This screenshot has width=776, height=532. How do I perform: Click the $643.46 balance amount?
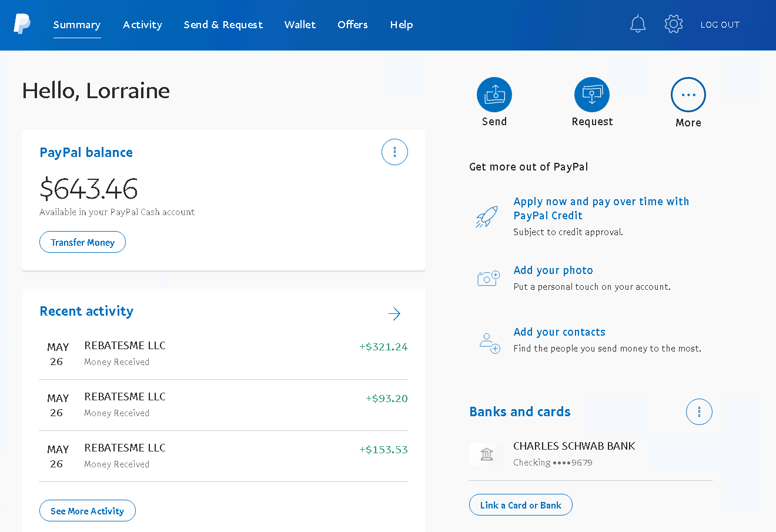[89, 189]
